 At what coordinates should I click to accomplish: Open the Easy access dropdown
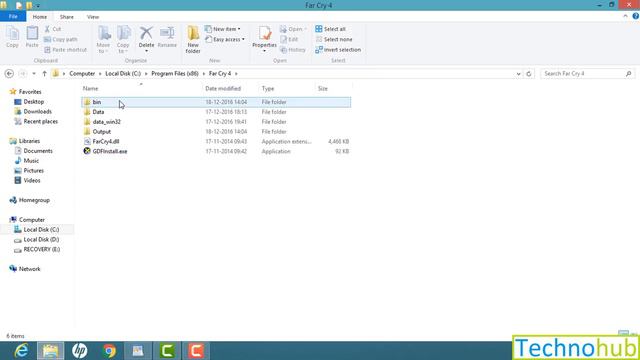[x=225, y=40]
